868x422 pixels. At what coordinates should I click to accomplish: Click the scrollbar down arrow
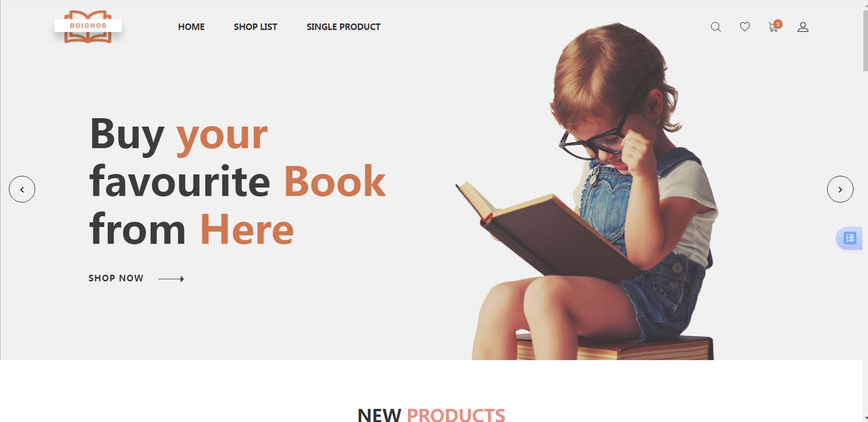pyautogui.click(x=865, y=418)
